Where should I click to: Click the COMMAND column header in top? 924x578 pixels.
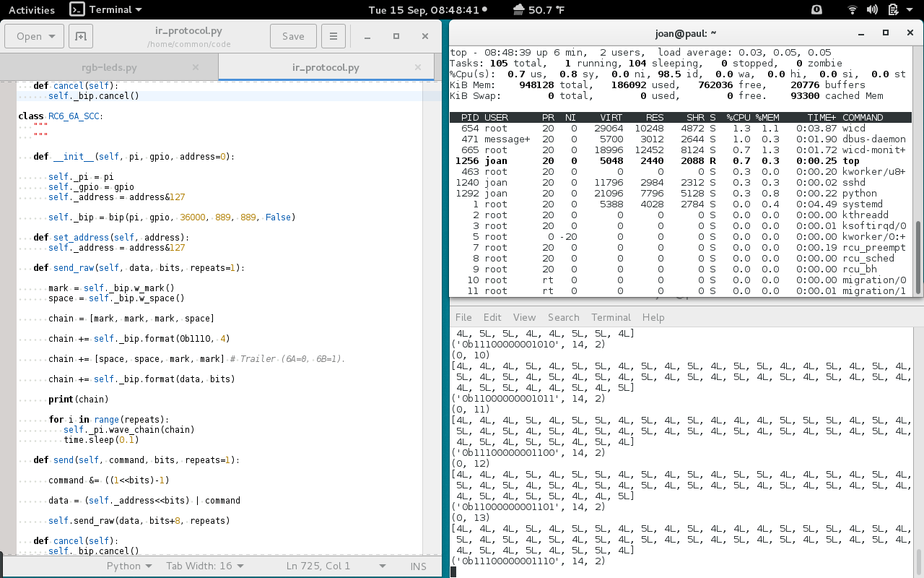[x=863, y=117]
